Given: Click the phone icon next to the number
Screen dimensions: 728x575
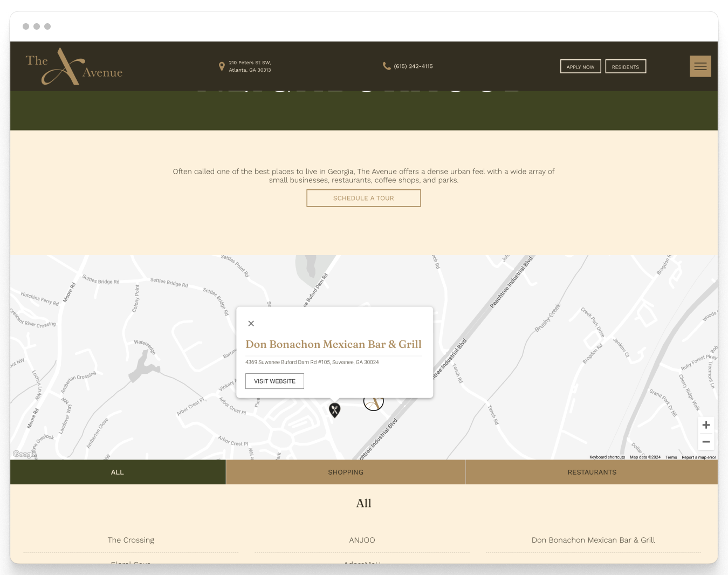Looking at the screenshot, I should [387, 66].
